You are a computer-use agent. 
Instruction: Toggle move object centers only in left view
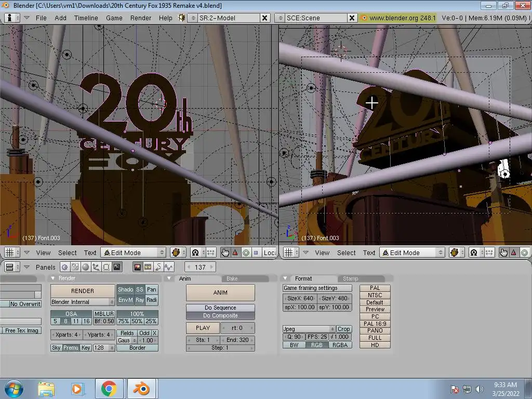point(211,252)
